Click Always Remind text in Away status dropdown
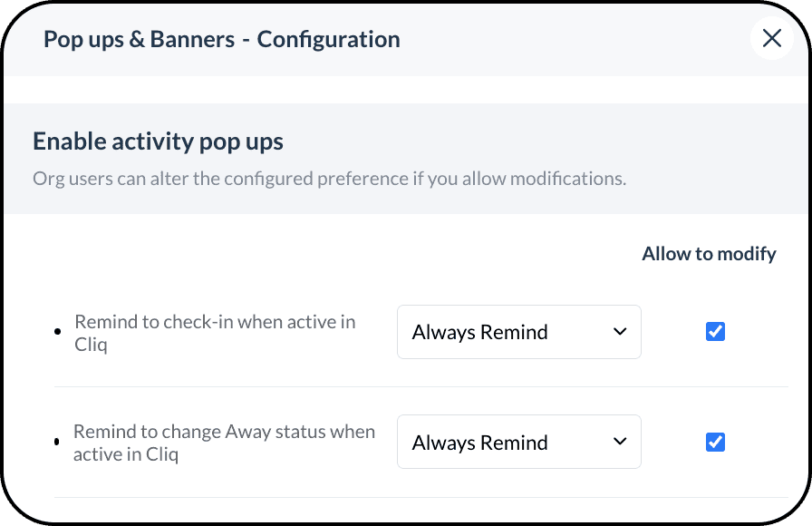This screenshot has height=526, width=812. pyautogui.click(x=479, y=443)
